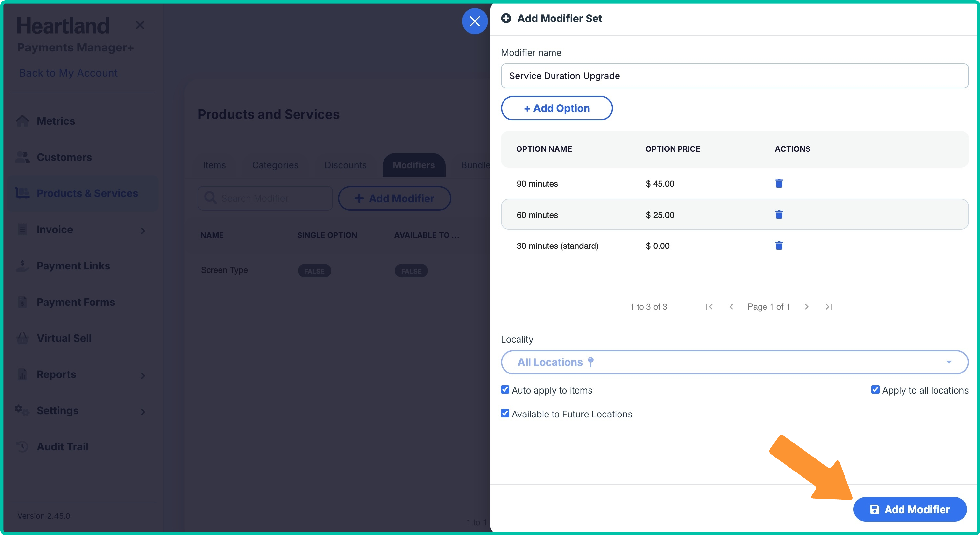Click the + Add Option button
Image resolution: width=980 pixels, height=535 pixels.
[557, 108]
